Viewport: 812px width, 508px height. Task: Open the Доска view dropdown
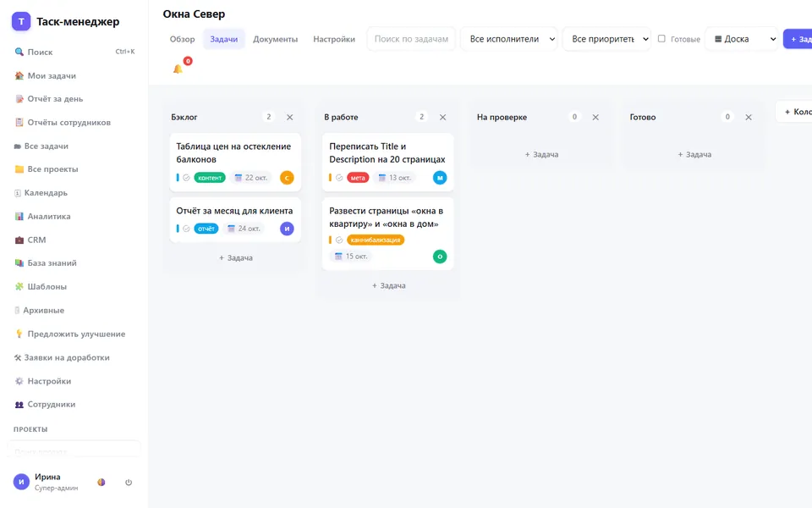[x=742, y=39]
